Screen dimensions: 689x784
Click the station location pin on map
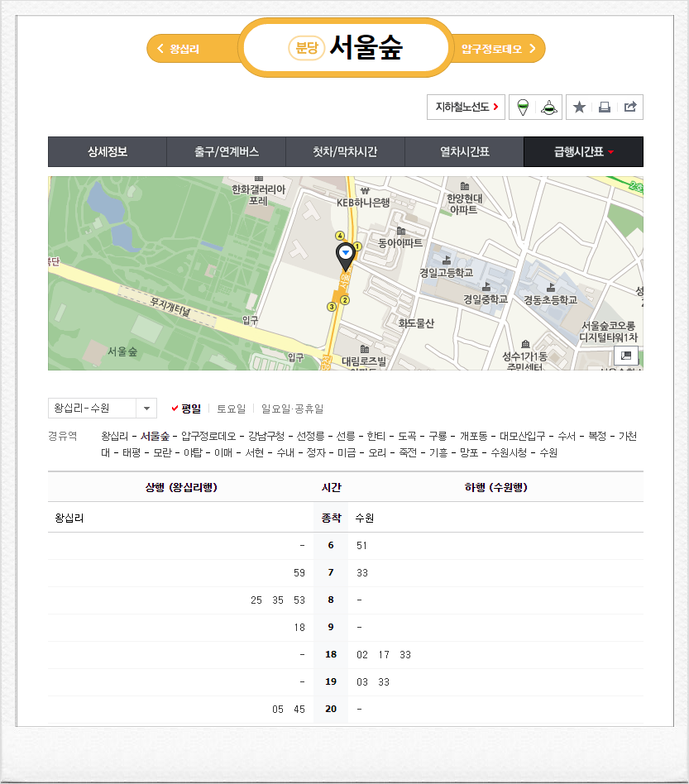tap(346, 257)
